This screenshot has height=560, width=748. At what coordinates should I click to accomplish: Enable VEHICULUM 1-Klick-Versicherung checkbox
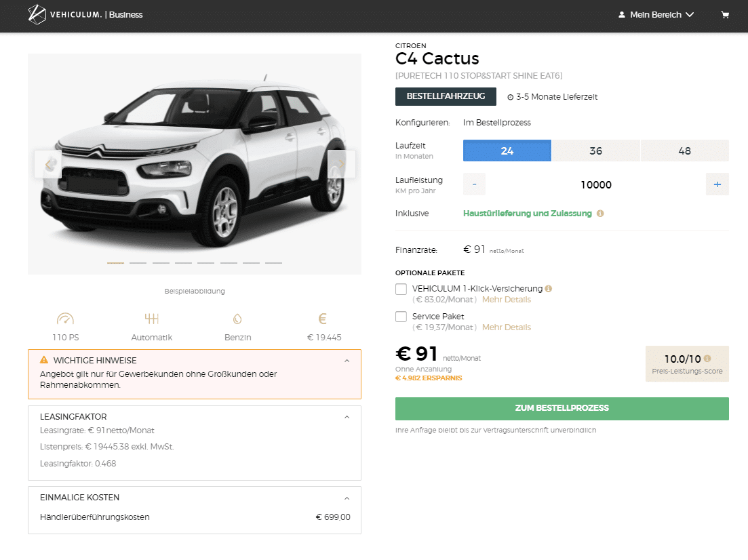(401, 289)
